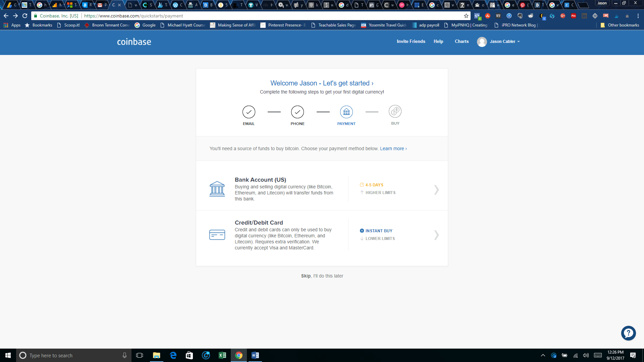644x362 pixels.
Task: Open Task View on taskbar
Action: click(x=140, y=355)
